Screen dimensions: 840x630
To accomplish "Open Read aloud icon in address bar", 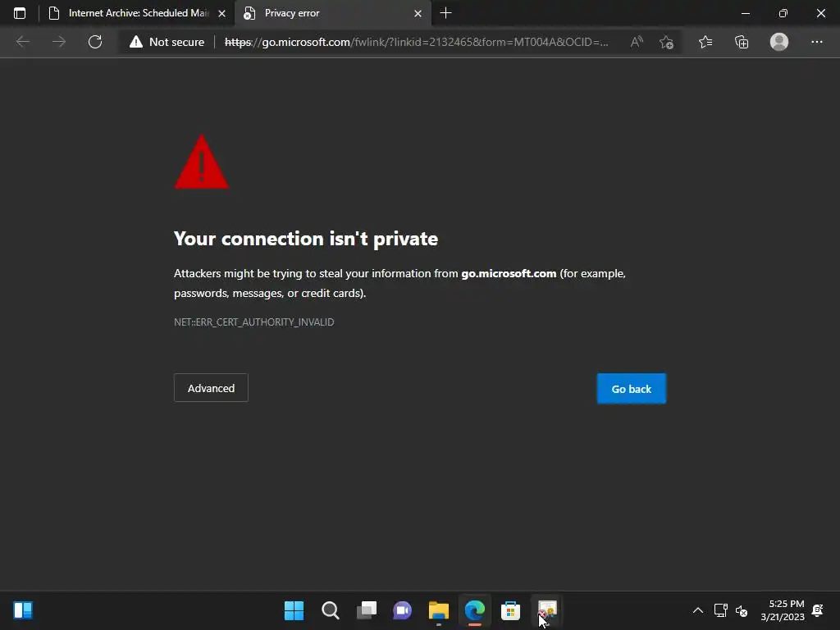I will 637,42.
